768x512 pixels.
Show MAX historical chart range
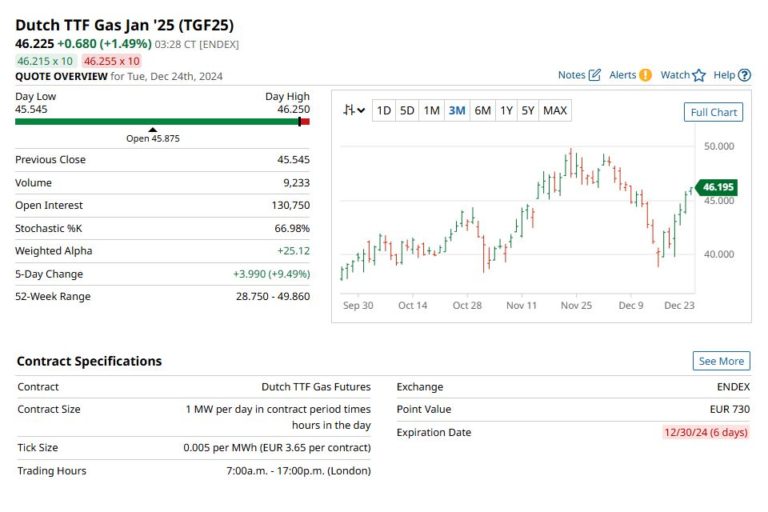(x=555, y=111)
